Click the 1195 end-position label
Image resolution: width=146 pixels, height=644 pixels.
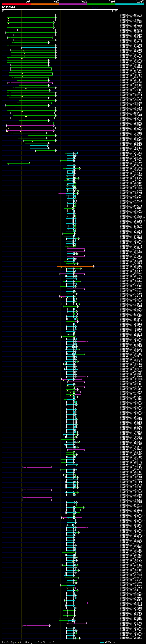115,11
